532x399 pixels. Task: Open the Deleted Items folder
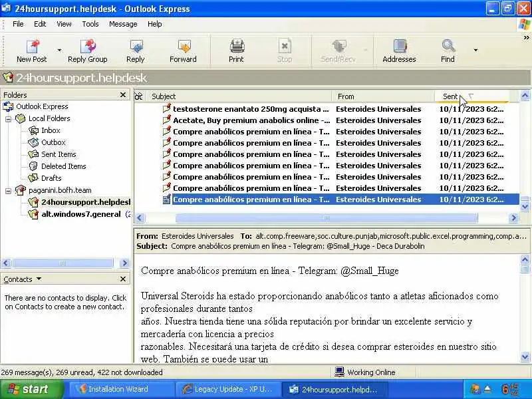63,166
